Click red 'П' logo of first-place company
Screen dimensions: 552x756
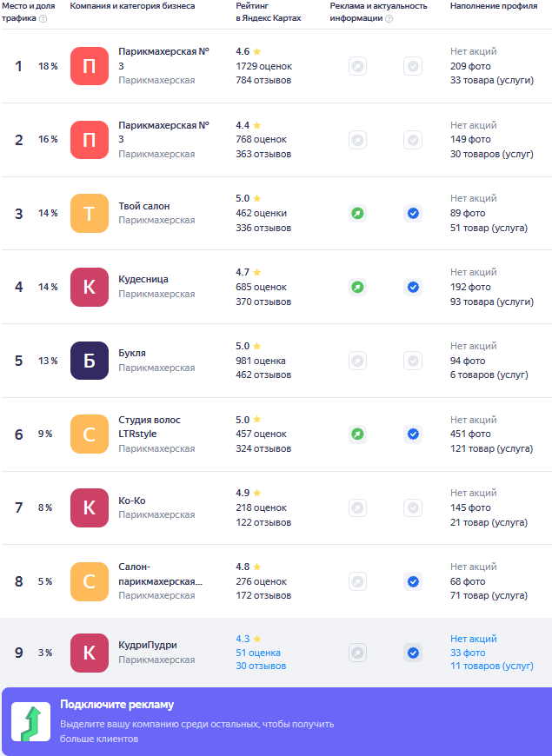(90, 66)
